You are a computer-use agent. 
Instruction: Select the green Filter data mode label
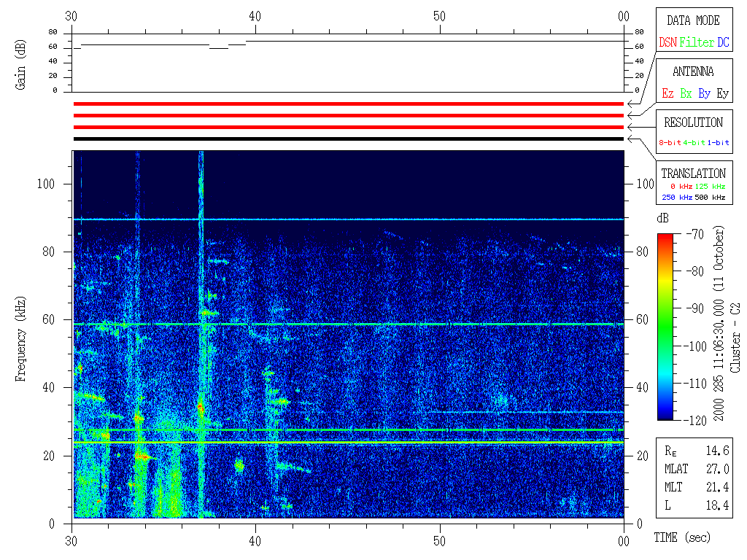(x=697, y=43)
